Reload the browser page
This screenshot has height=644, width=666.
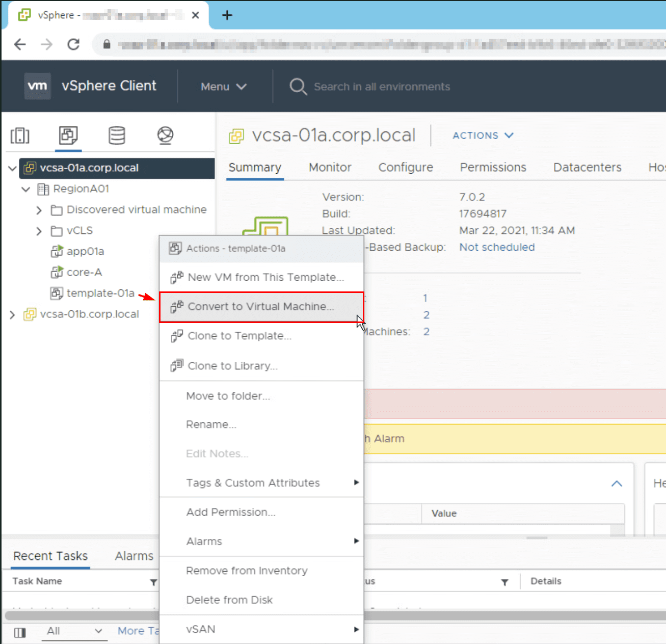[x=73, y=44]
